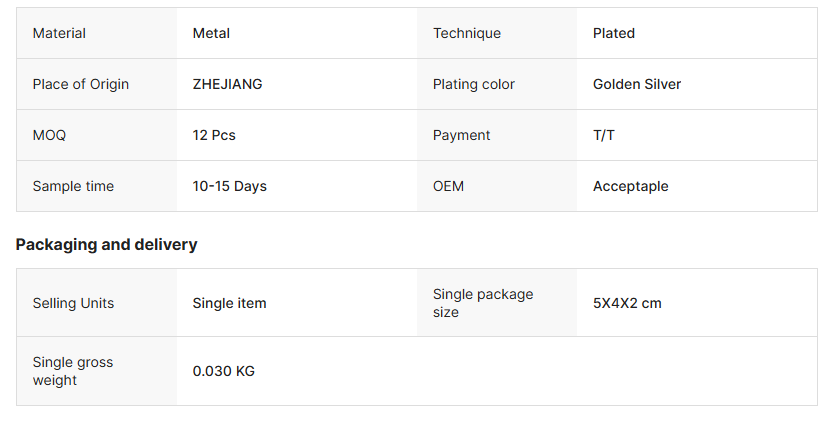Image resolution: width=840 pixels, height=427 pixels.
Task: Select the 12 Pcs quantity value
Action: pos(214,135)
